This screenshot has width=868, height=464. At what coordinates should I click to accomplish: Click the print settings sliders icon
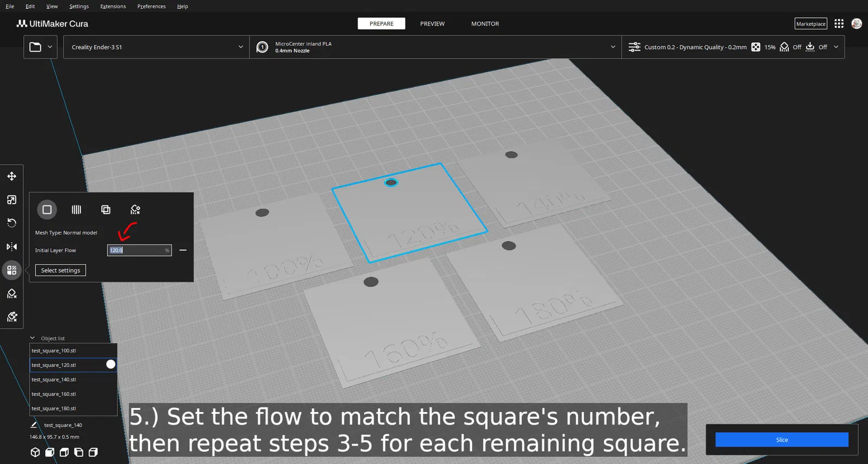[x=634, y=47]
